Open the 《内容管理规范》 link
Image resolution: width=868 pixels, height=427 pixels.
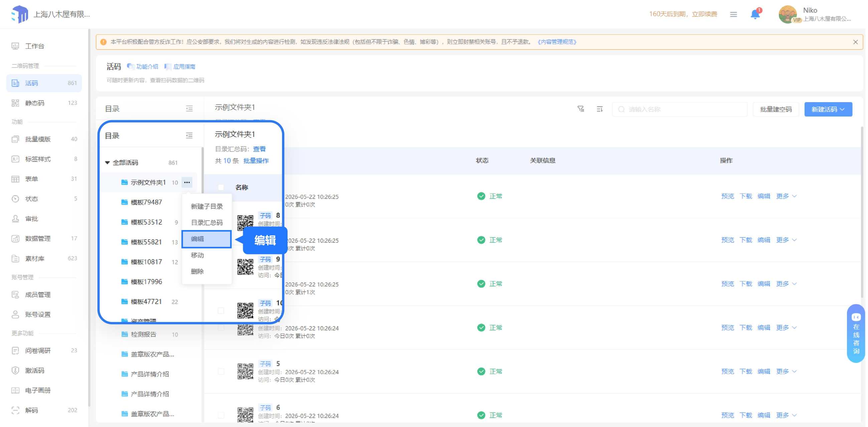pyautogui.click(x=557, y=42)
